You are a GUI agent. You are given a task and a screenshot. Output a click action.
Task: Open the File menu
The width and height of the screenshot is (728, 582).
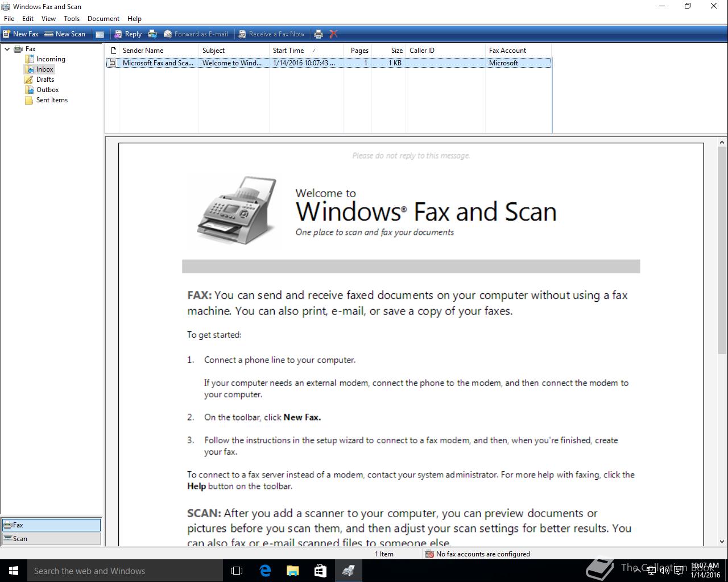(x=9, y=19)
